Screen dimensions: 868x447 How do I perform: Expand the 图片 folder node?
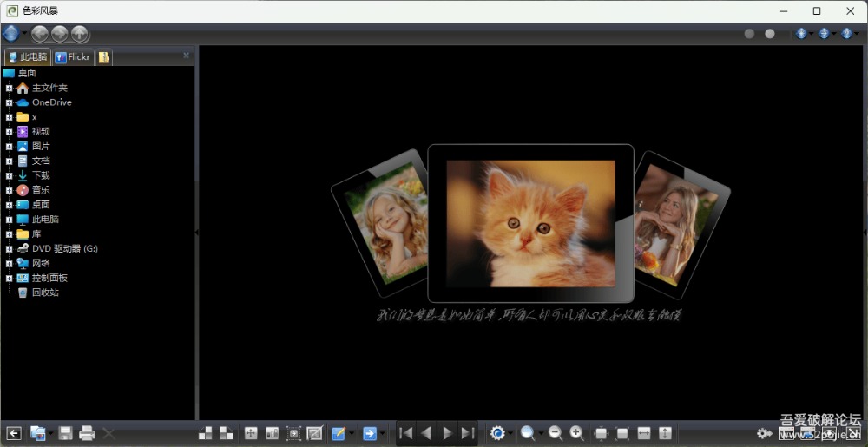click(9, 147)
